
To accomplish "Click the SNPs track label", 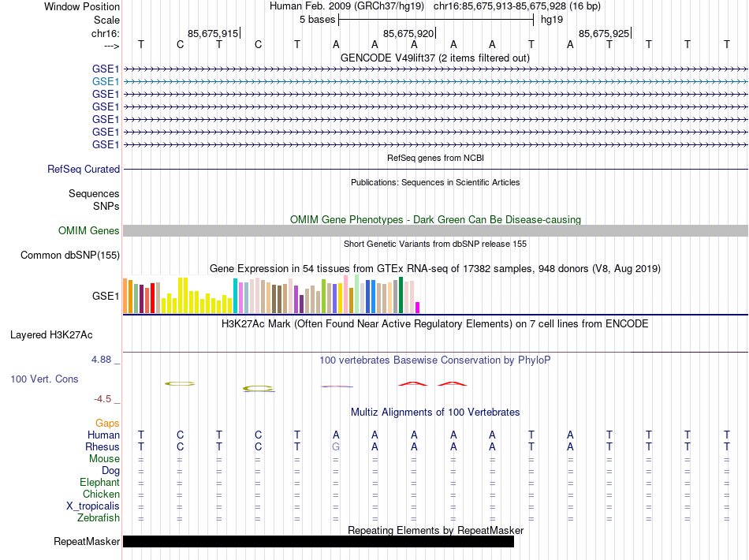I will [106, 206].
